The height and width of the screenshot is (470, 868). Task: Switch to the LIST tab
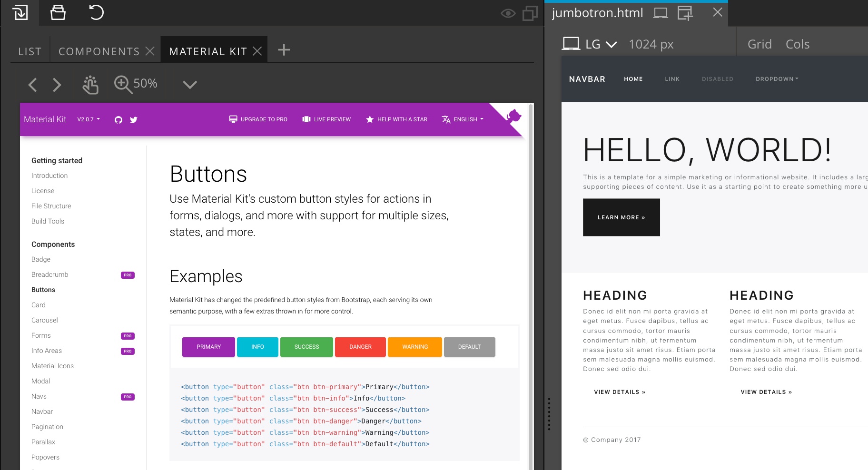tap(30, 51)
